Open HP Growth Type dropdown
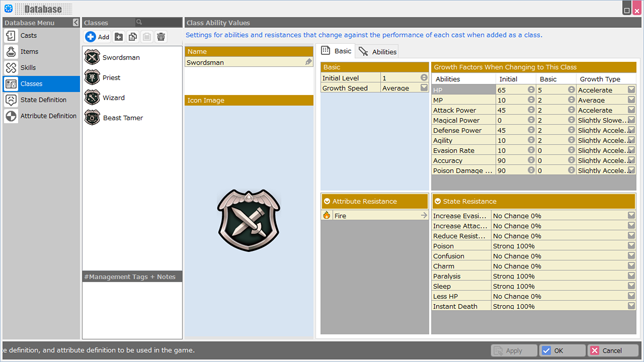This screenshot has height=362, width=644. click(x=631, y=90)
